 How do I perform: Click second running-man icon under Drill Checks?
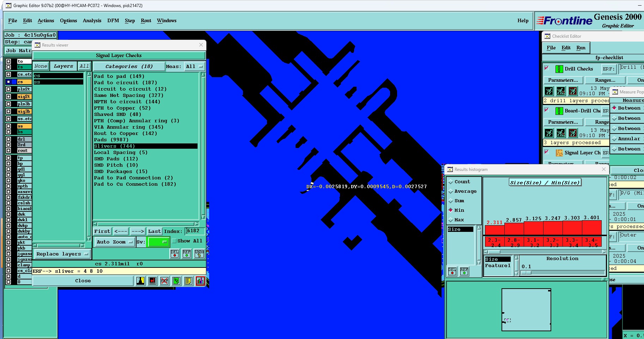(561, 91)
